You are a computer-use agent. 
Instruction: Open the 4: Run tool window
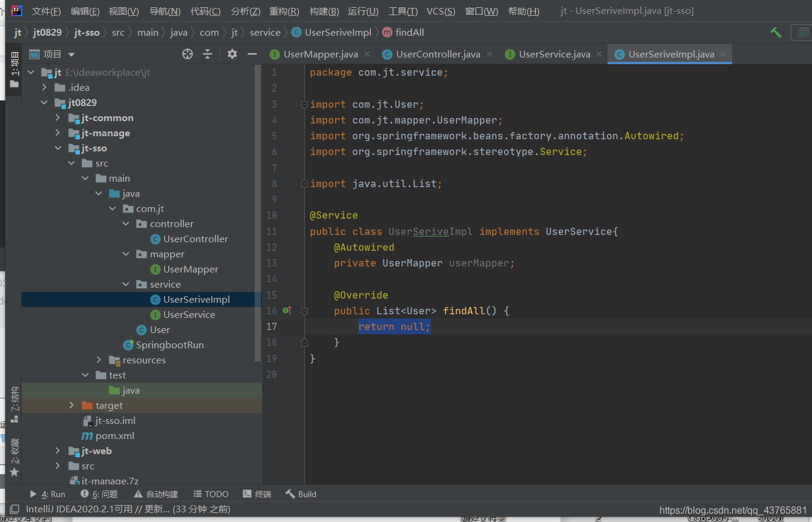(x=47, y=494)
